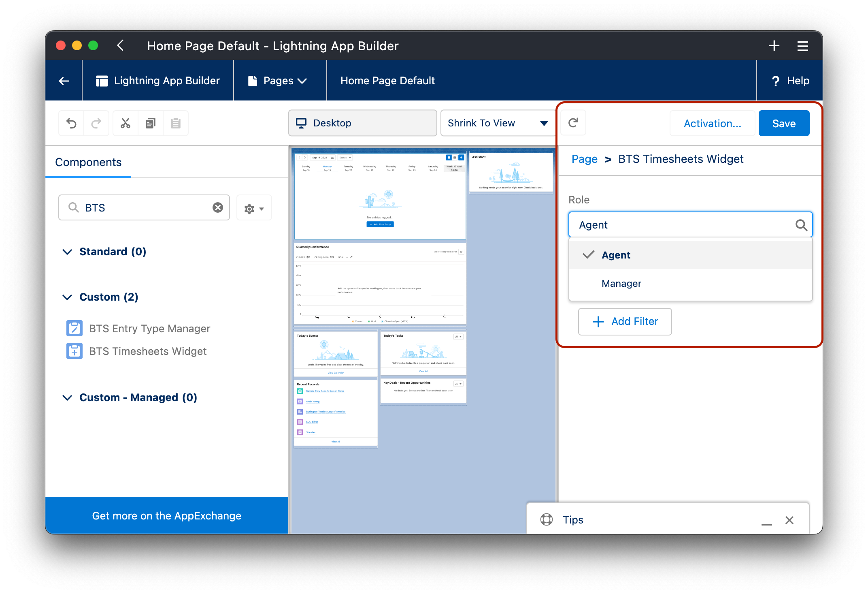Click the Save button
Screen dimensions: 868x594
tap(784, 123)
